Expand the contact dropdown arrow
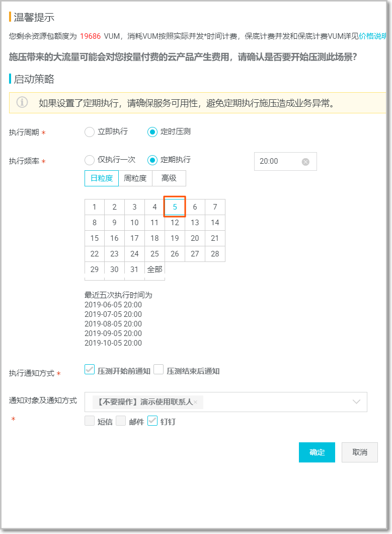This screenshot has height=534, width=392. pos(356,402)
